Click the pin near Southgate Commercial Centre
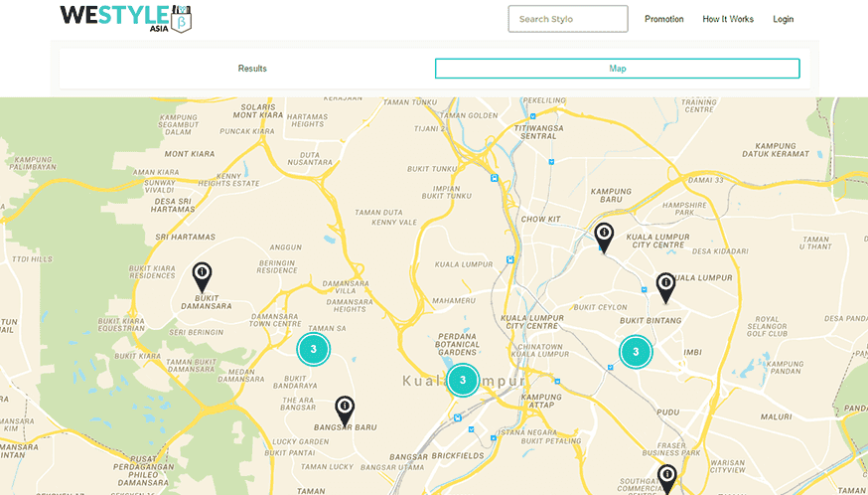This screenshot has height=495, width=868. pos(666,477)
